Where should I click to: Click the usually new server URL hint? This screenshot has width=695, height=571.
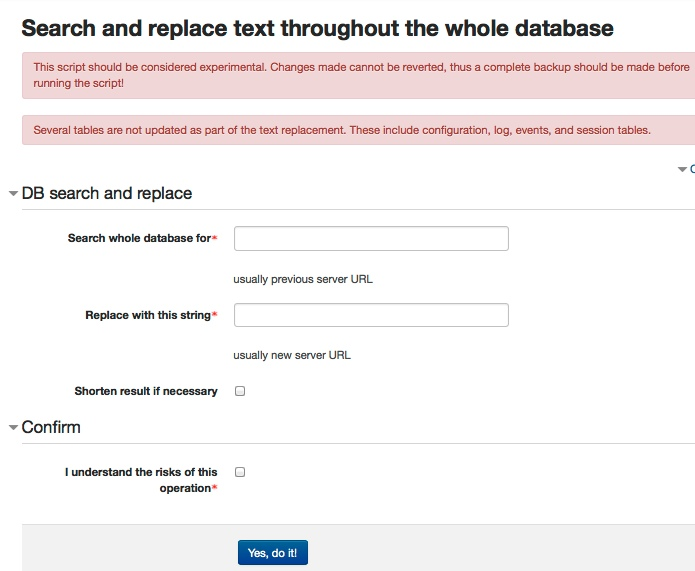pos(292,355)
